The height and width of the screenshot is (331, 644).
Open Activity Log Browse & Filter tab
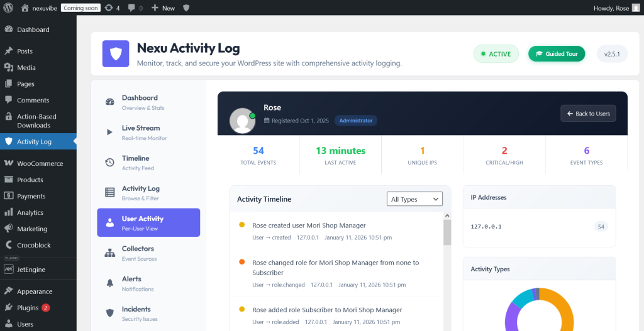point(148,193)
